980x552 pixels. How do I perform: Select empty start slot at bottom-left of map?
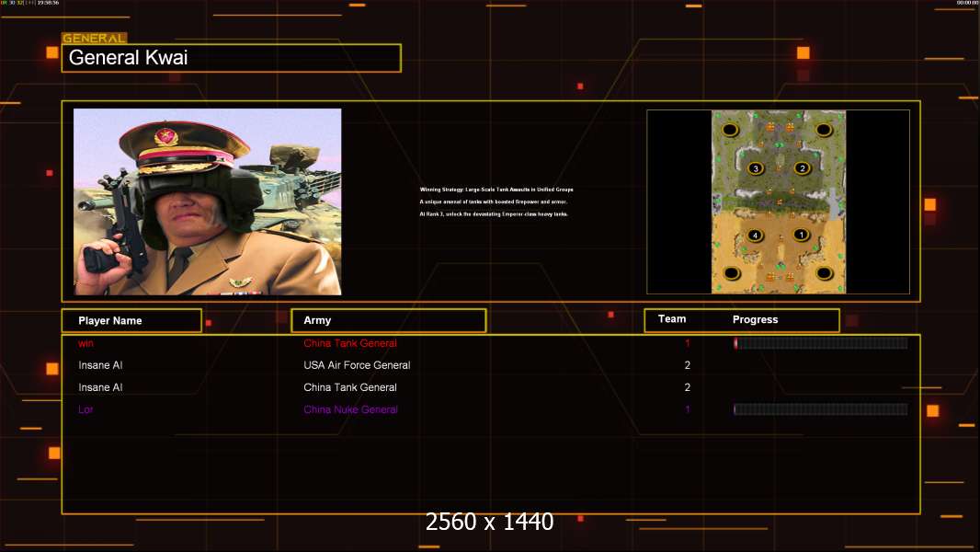pos(732,273)
